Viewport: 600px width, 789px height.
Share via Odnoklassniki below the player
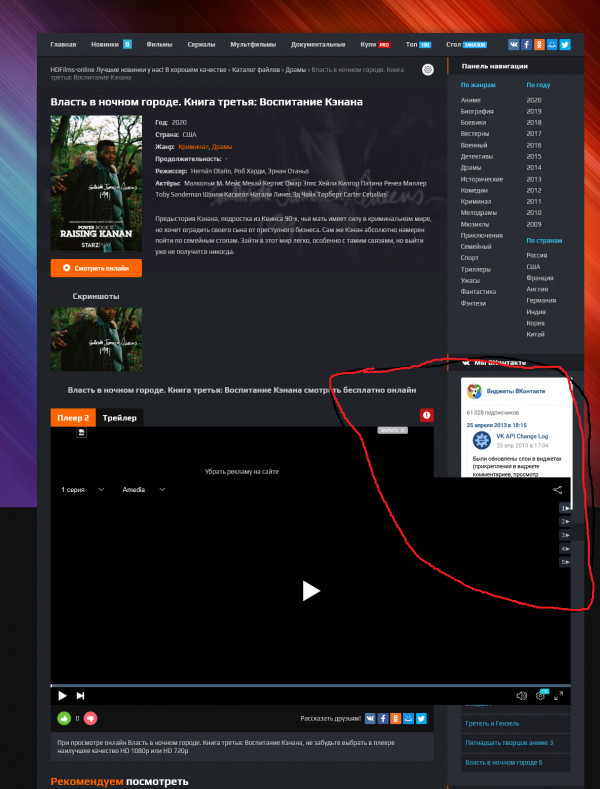pyautogui.click(x=396, y=719)
